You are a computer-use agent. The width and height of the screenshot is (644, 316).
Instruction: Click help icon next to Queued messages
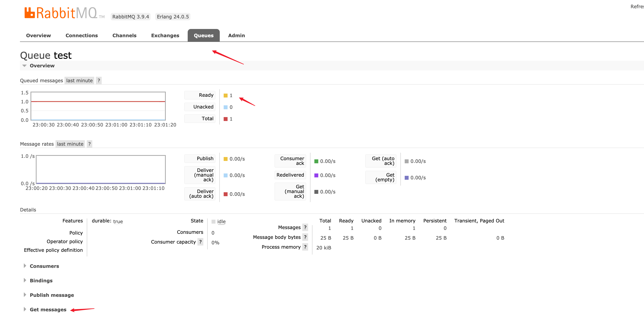(x=99, y=81)
